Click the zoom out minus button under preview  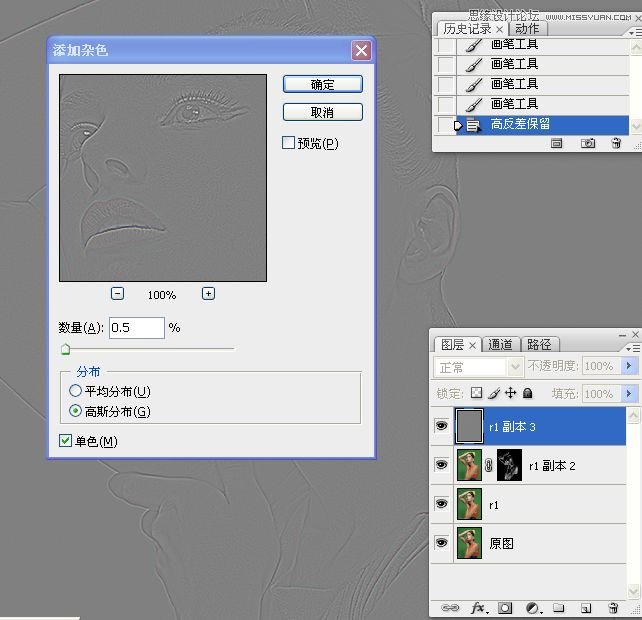click(x=118, y=294)
